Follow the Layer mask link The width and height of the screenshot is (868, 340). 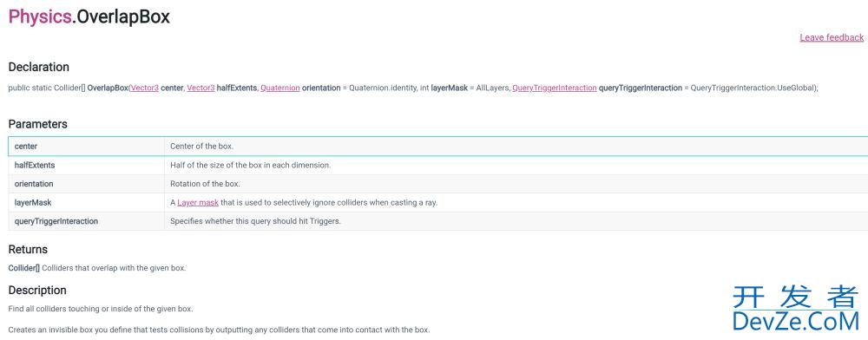click(198, 202)
